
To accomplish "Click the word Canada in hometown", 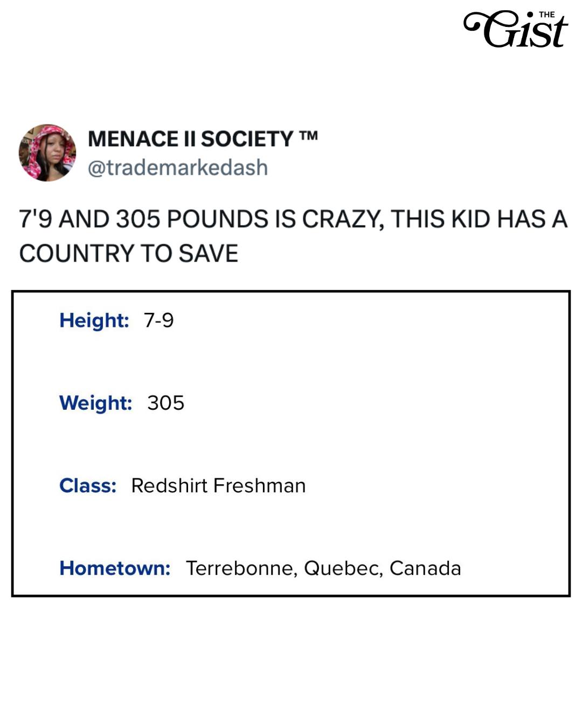I will point(425,568).
